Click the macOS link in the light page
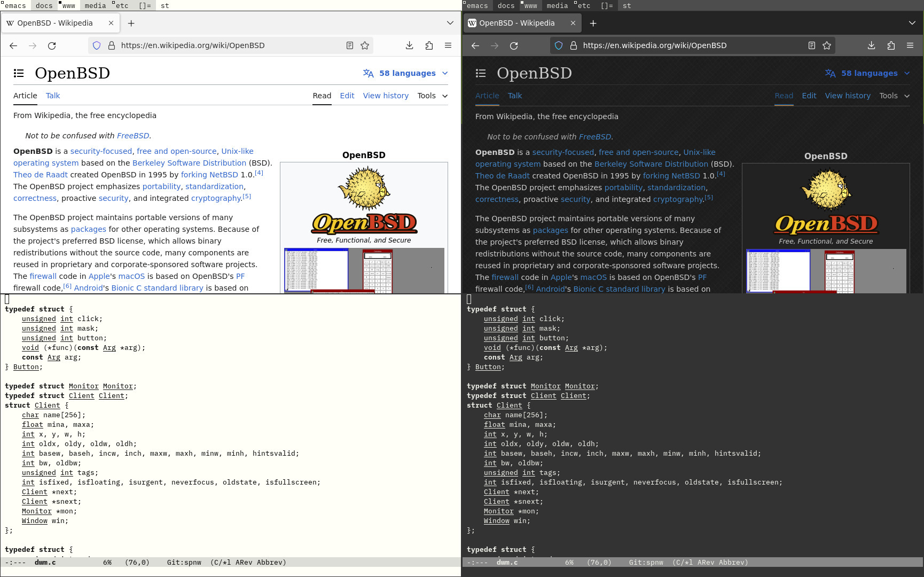This screenshot has width=924, height=577. click(x=131, y=276)
